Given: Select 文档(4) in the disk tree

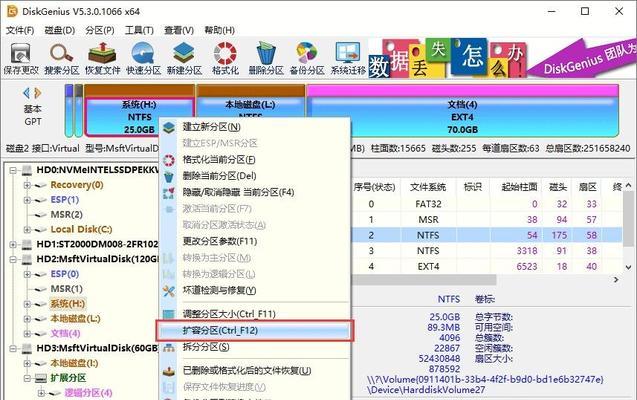Looking at the screenshot, I should click(x=65, y=333).
